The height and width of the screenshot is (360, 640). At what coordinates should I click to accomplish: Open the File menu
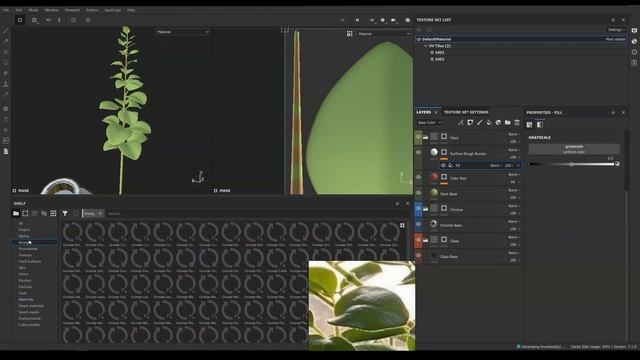click(6, 10)
